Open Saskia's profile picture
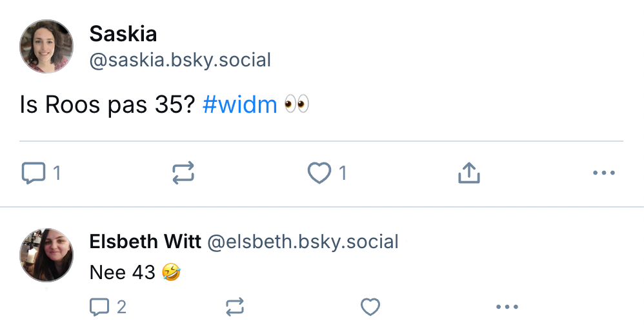This screenshot has height=330, width=644. click(46, 46)
